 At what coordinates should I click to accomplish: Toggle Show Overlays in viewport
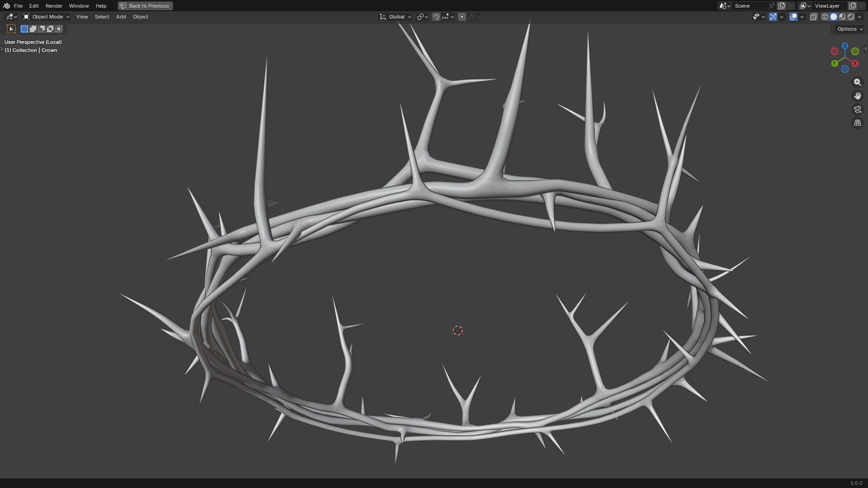tap(793, 17)
